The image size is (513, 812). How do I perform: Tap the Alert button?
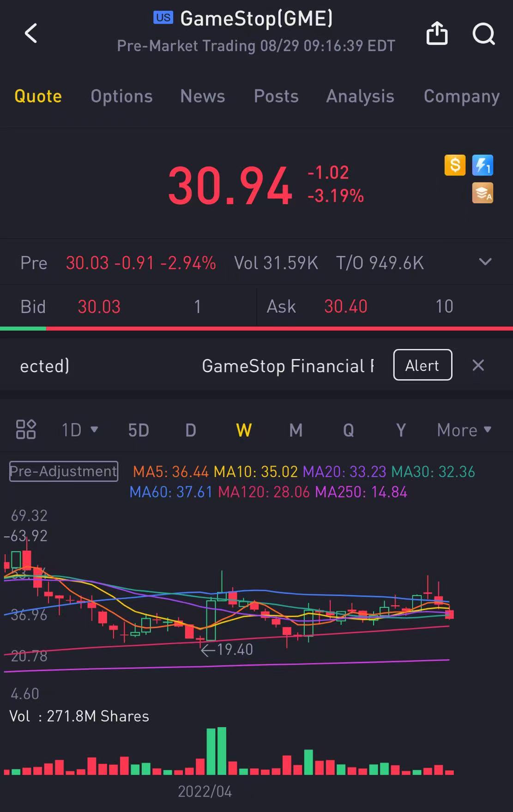point(422,365)
